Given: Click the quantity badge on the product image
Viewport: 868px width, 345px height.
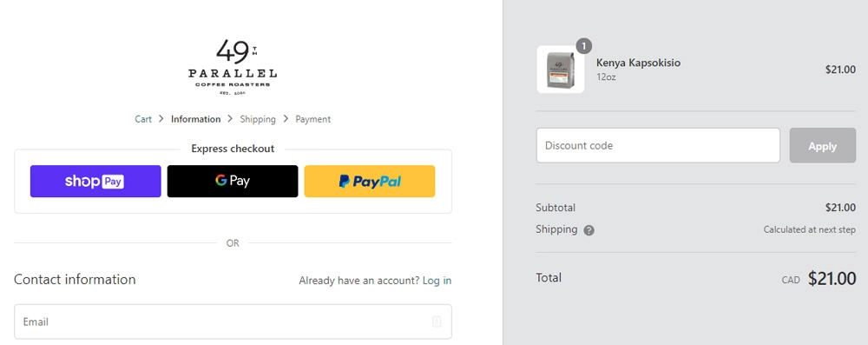Looking at the screenshot, I should 583,45.
